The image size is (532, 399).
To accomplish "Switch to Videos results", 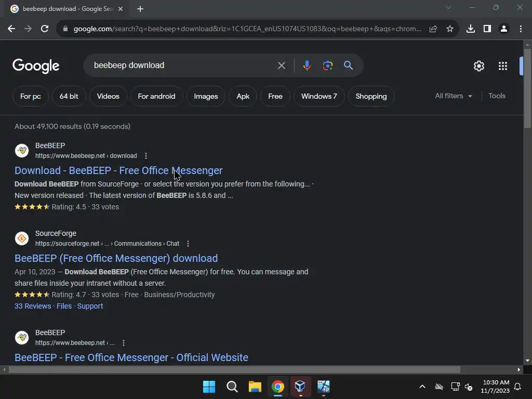I will [108, 96].
